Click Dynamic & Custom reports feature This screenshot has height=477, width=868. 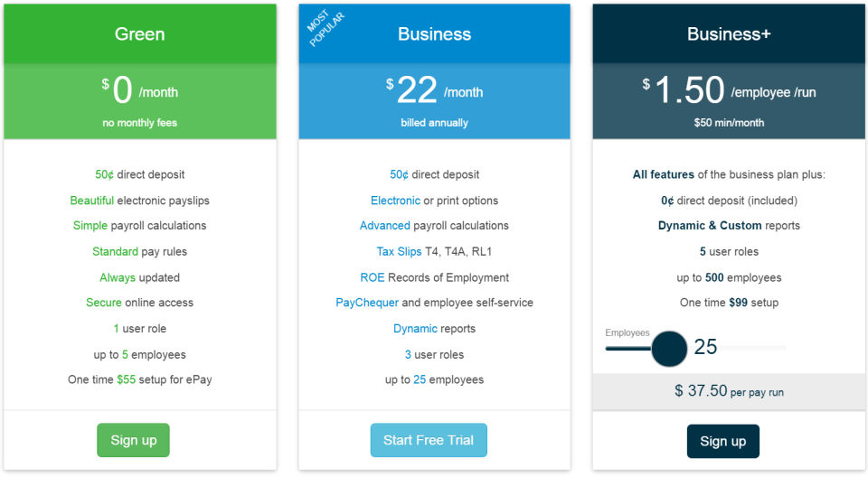click(x=729, y=226)
